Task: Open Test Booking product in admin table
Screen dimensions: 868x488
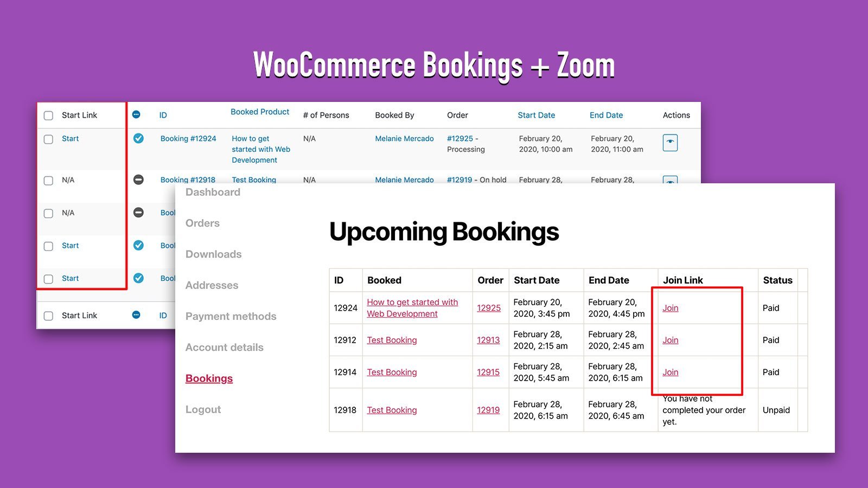Action: click(x=254, y=179)
